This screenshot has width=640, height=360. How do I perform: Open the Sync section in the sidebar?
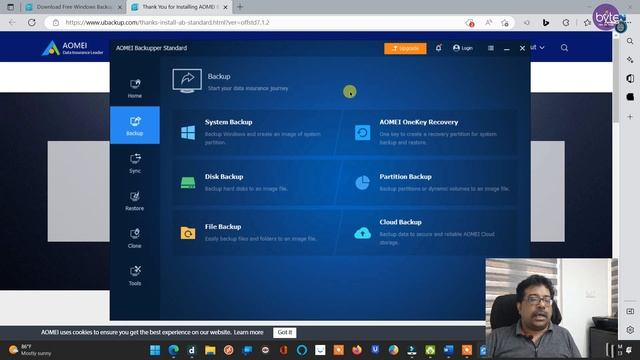(x=135, y=163)
